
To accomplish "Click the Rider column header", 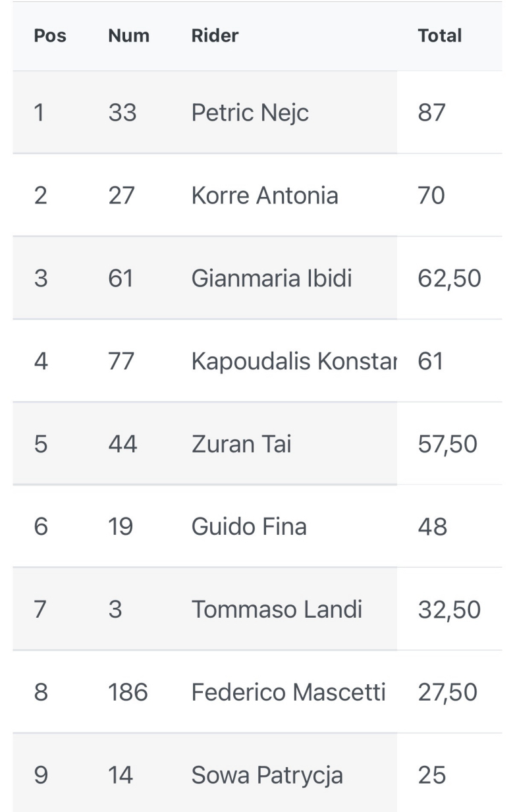I will (215, 36).
